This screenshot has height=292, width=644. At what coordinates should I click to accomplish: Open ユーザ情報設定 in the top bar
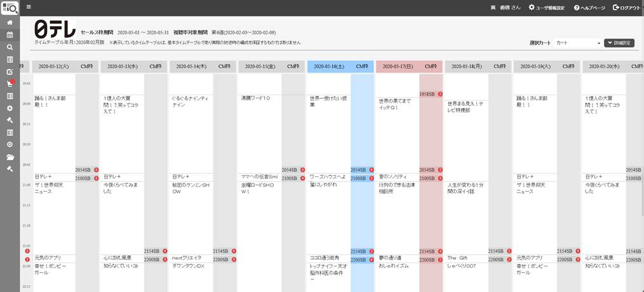pyautogui.click(x=546, y=8)
